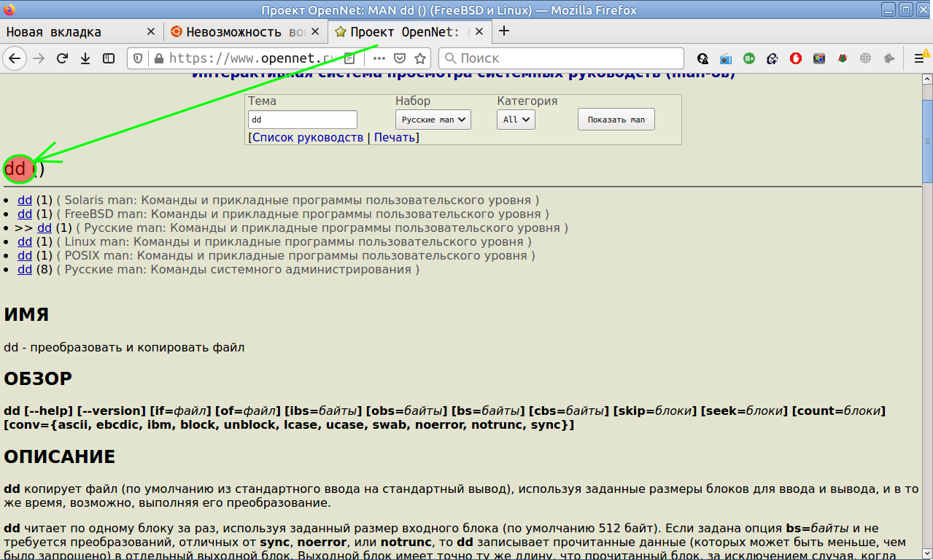The width and height of the screenshot is (933, 560).
Task: Bookmark this page with star icon
Action: click(420, 58)
